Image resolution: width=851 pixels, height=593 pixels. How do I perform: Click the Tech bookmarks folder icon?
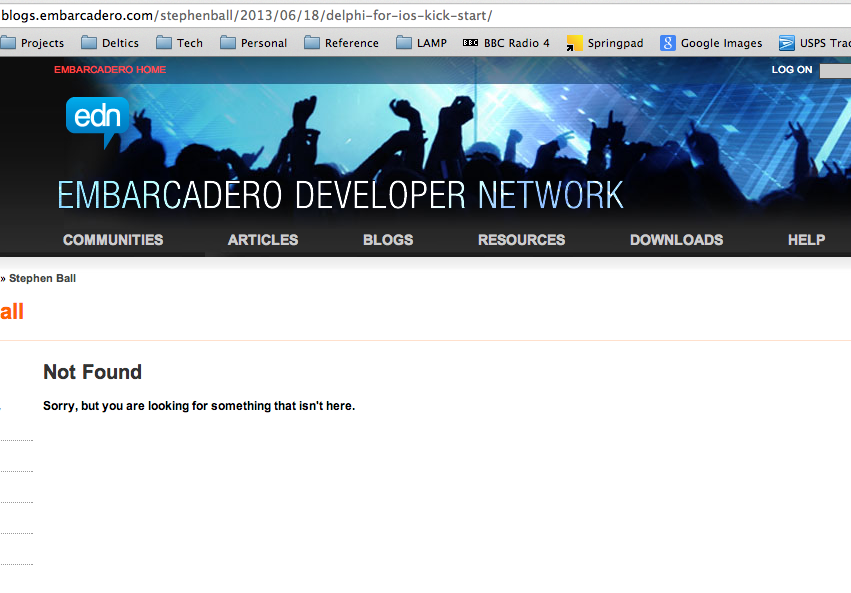[x=164, y=42]
